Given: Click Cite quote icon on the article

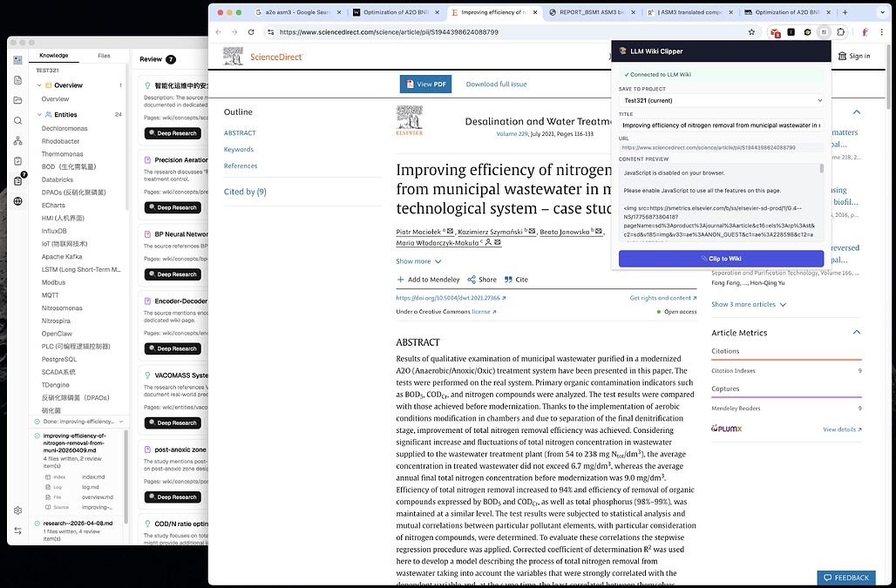Looking at the screenshot, I should tap(515, 280).
